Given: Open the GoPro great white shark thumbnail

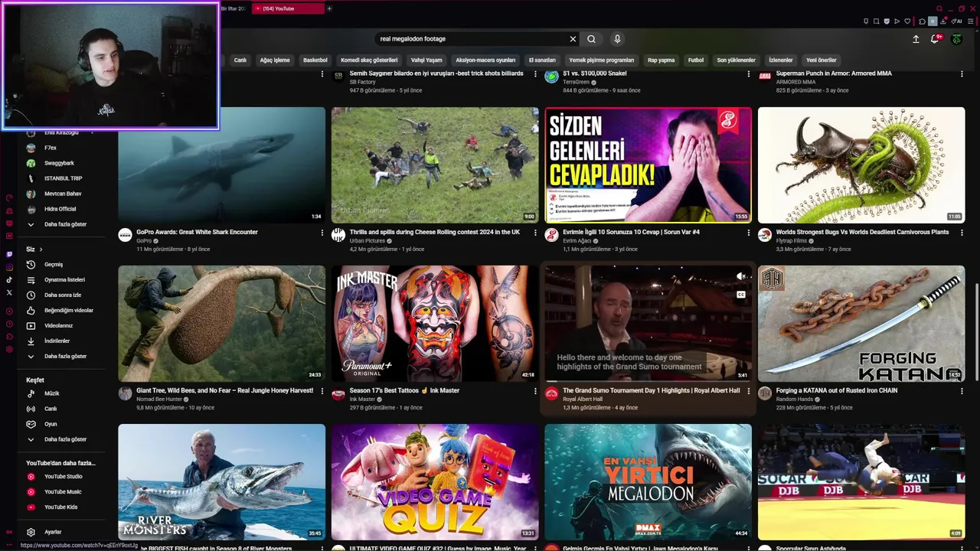Looking at the screenshot, I should 222,165.
